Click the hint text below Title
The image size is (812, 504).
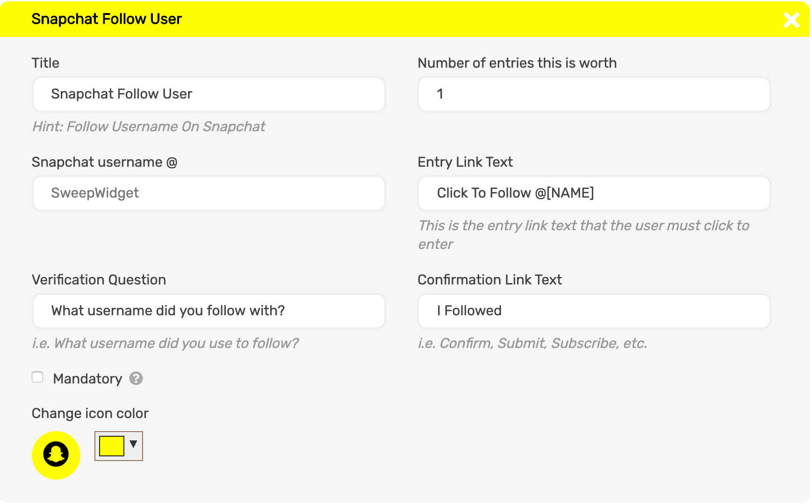148,127
